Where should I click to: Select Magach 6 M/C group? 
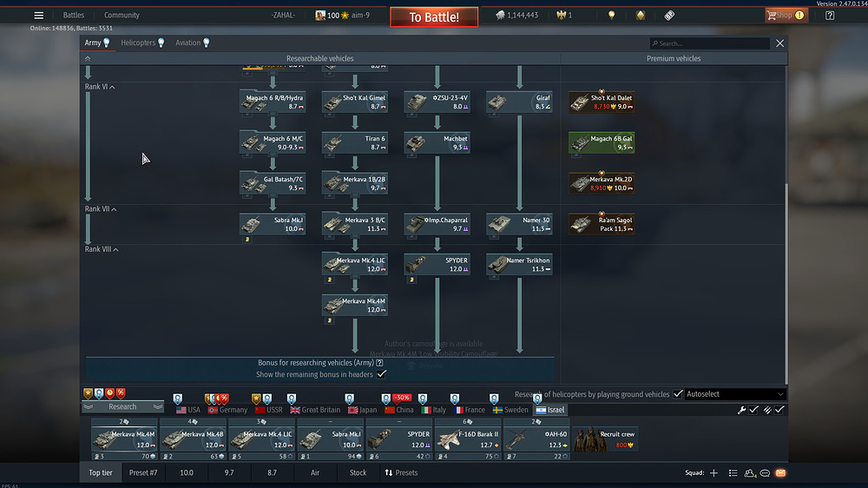click(273, 143)
